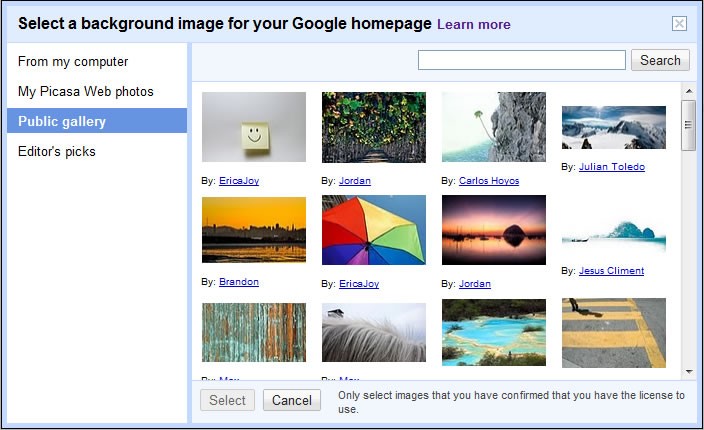Screen dimensions: 704x430
Task: Pick the tree-lined path photo
Action: coord(374,127)
